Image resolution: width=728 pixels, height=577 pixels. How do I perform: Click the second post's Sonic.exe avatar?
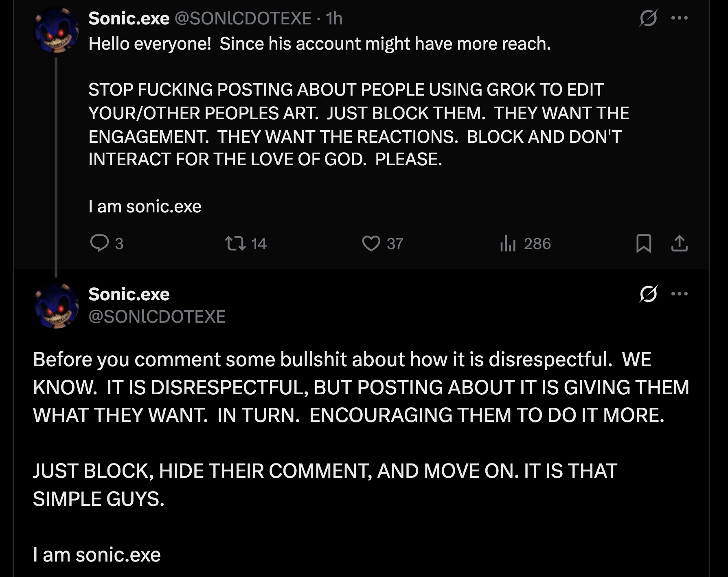[x=56, y=306]
